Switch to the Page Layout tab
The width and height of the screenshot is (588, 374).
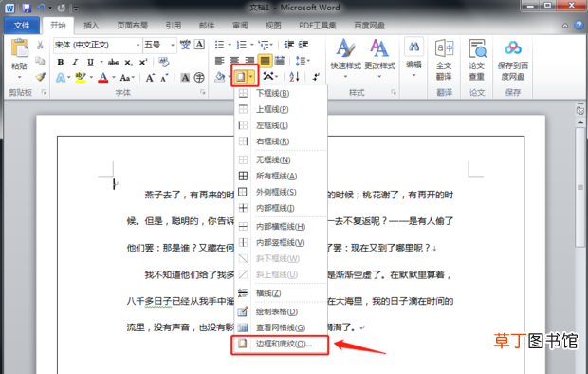[x=133, y=26]
